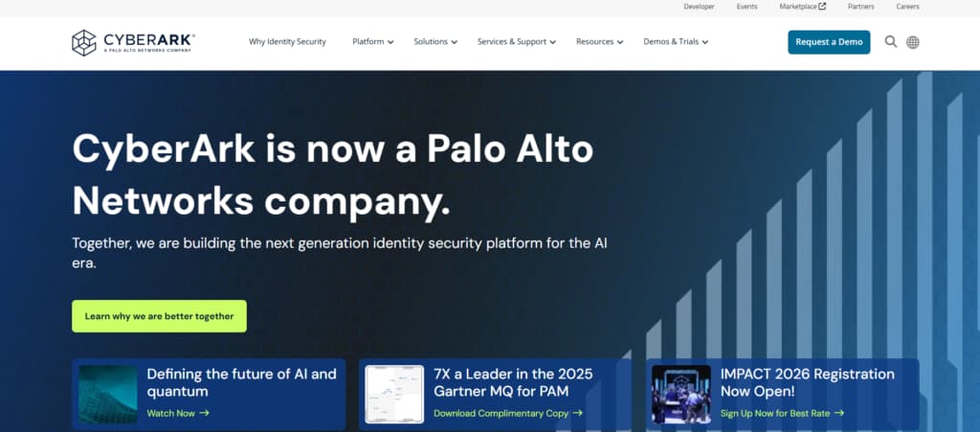Viewport: 980px width, 432px height.
Task: Click the Watch Now arrow icon
Action: (x=205, y=413)
